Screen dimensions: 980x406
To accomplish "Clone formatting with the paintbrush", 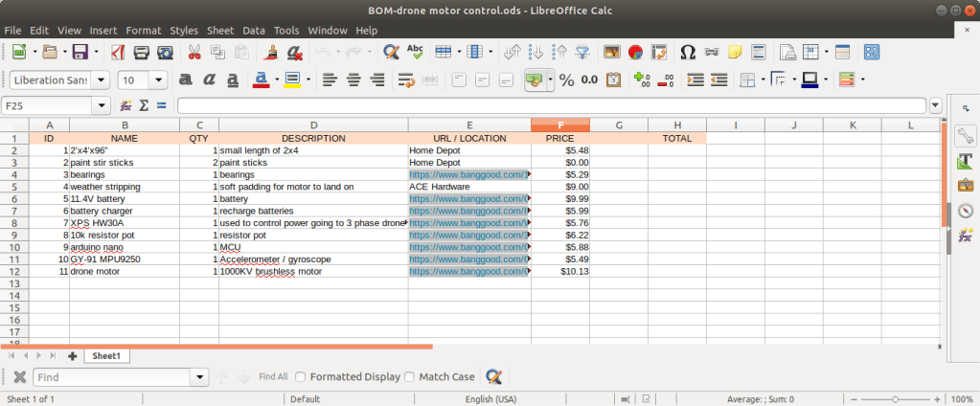I will coord(271,52).
